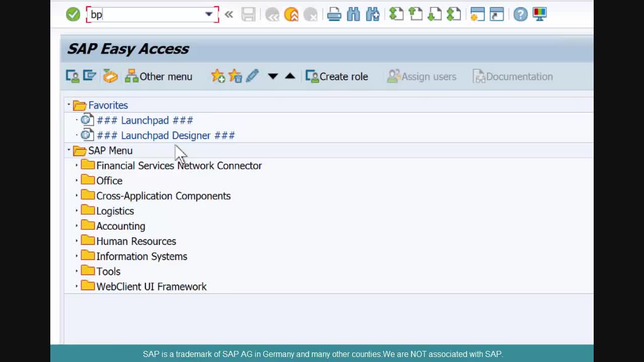Select the Cross-Application Components tree entry
The height and width of the screenshot is (362, 644).
coord(164,196)
